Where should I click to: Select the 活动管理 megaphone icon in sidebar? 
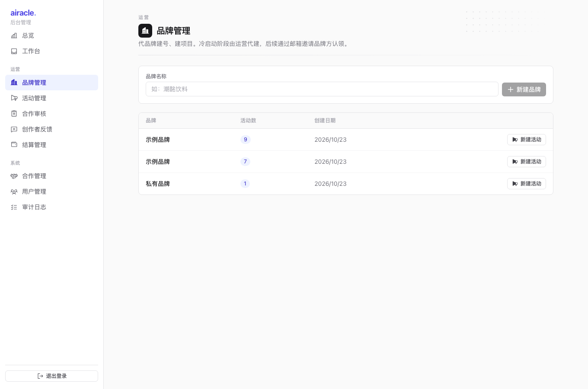click(x=14, y=98)
